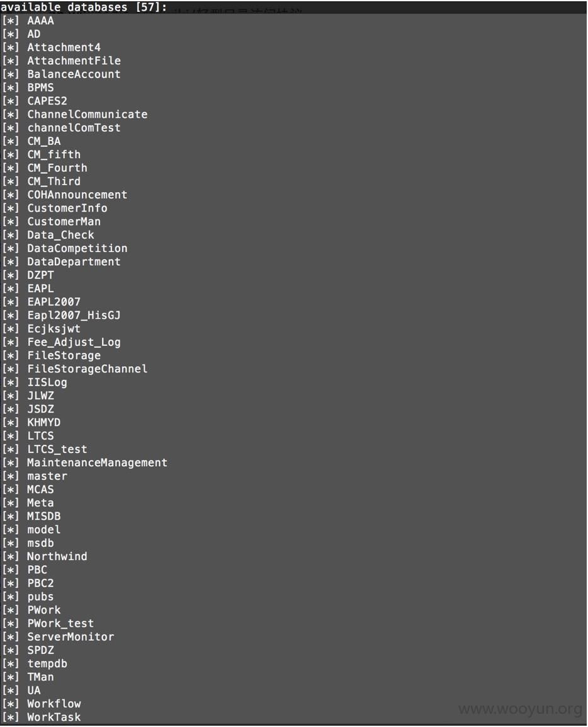Select the master database line

point(47,476)
